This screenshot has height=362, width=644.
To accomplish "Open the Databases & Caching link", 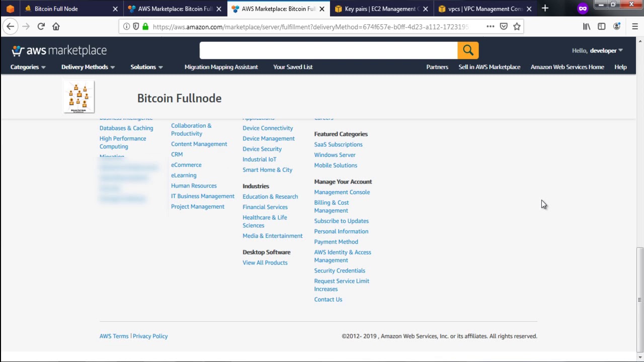I will coord(126,128).
